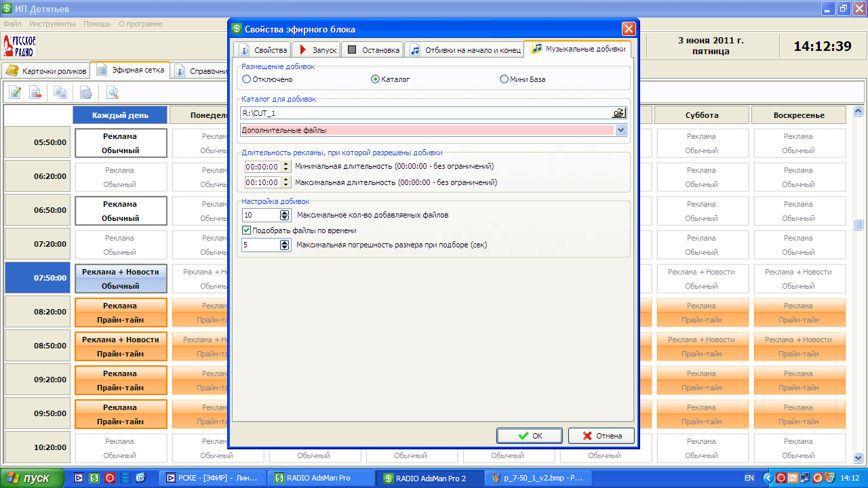Select the 05:50 everyday 'Реклама Обычный' block

[x=121, y=143]
